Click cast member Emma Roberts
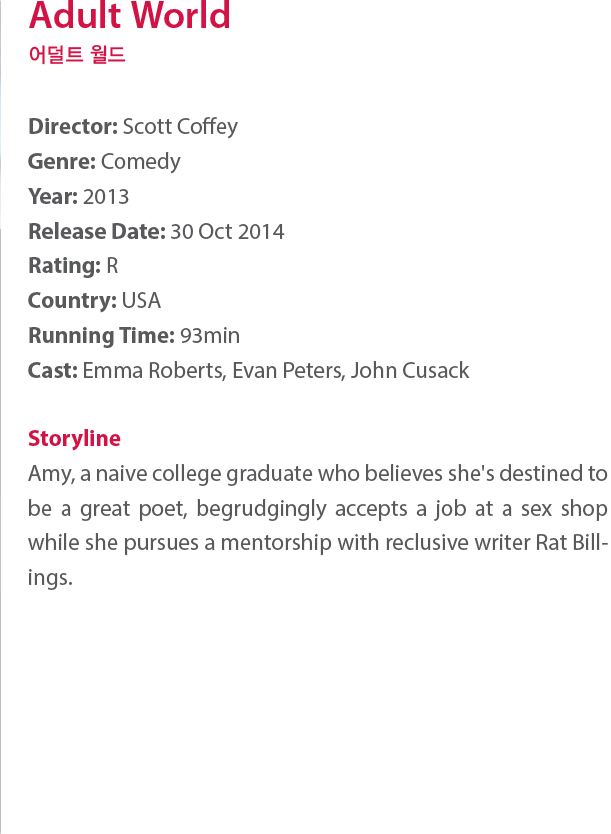Viewport: 611px width, 834px height. click(x=153, y=371)
